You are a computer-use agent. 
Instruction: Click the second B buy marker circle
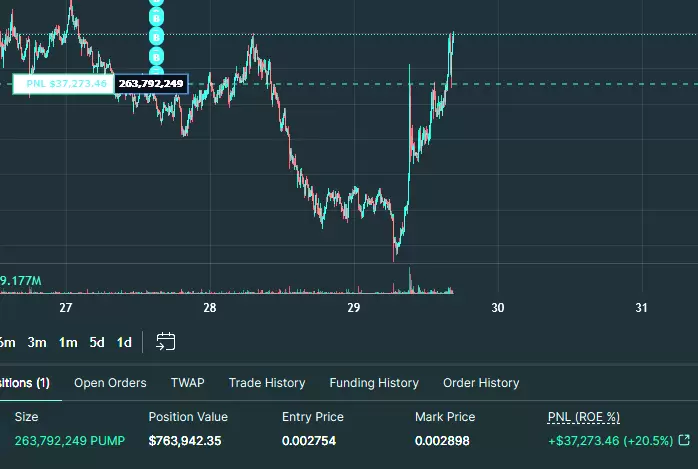[x=156, y=18]
